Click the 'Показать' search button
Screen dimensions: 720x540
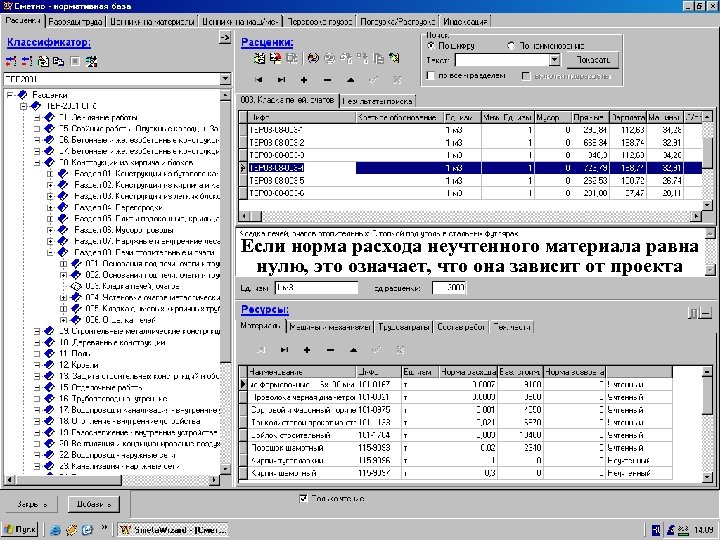[592, 60]
